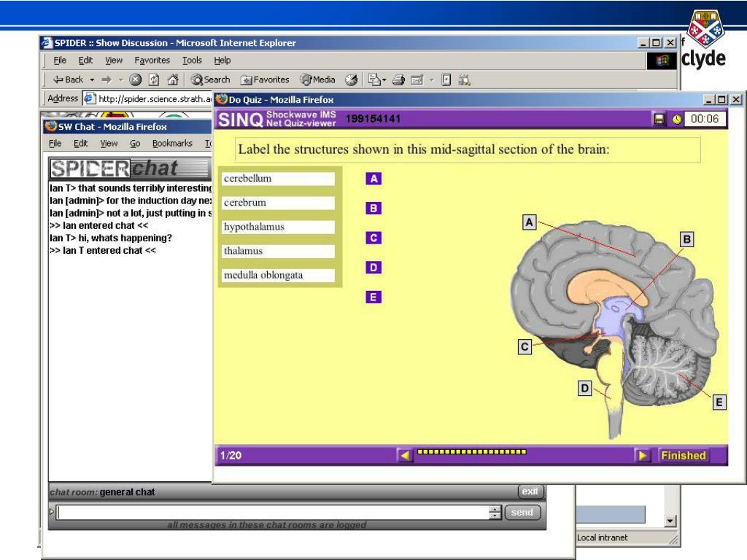
Task: Open Edit menu in SW Chat Firefox window
Action: 80,144
